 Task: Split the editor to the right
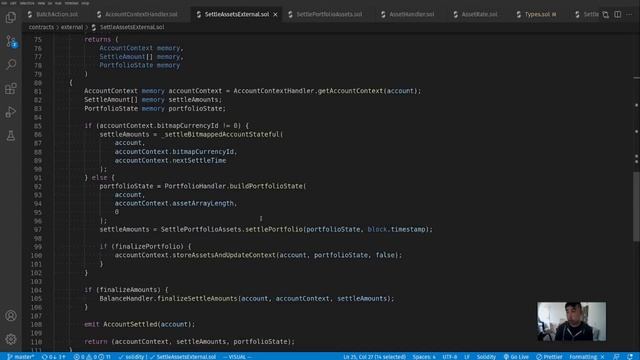pyautogui.click(x=618, y=14)
